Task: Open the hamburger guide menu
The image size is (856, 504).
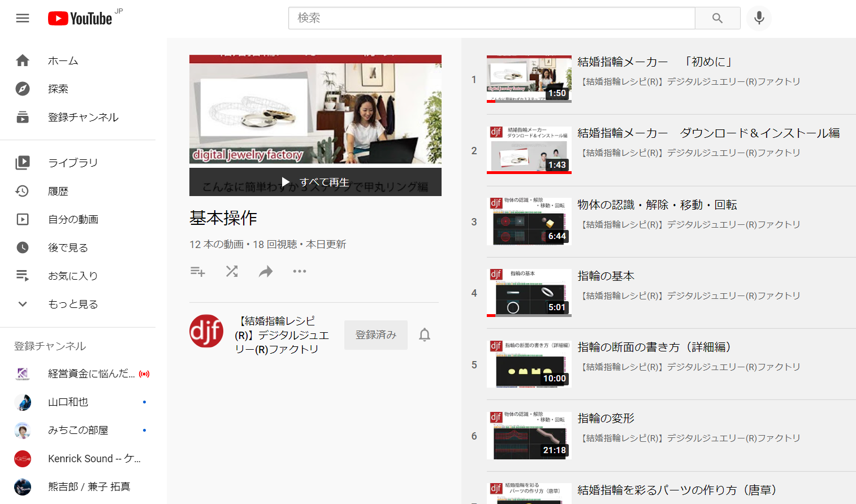Action: 23,18
